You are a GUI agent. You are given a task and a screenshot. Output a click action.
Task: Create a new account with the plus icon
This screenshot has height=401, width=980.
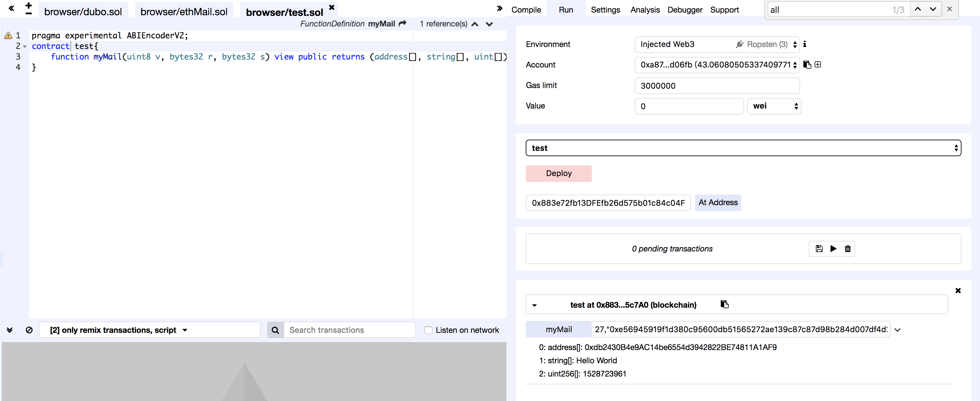(x=818, y=65)
